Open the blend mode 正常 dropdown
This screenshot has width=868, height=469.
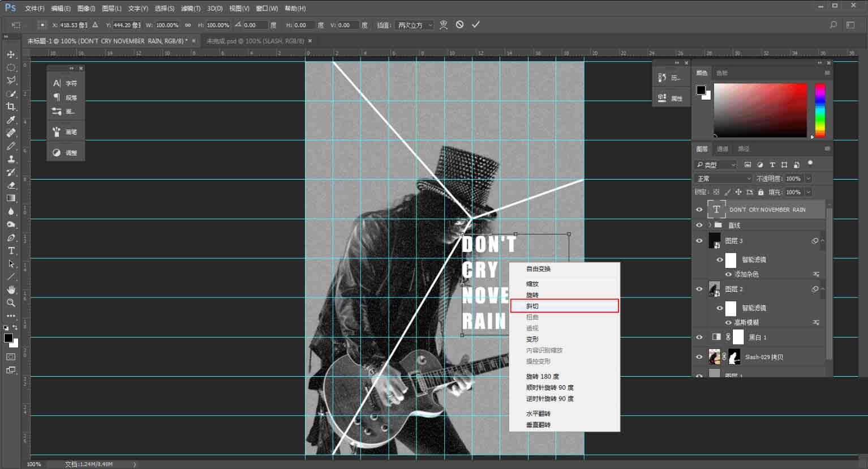(x=724, y=178)
